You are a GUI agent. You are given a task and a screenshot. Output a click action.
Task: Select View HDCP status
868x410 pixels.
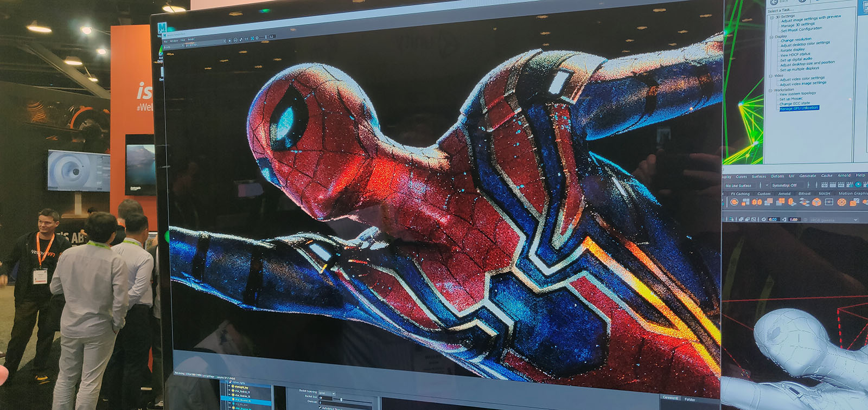click(x=795, y=55)
